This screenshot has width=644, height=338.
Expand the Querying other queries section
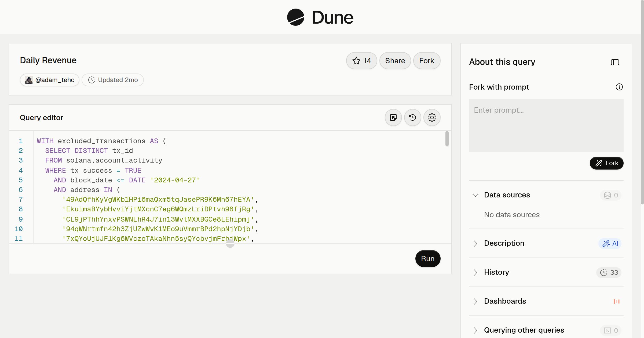point(475,330)
